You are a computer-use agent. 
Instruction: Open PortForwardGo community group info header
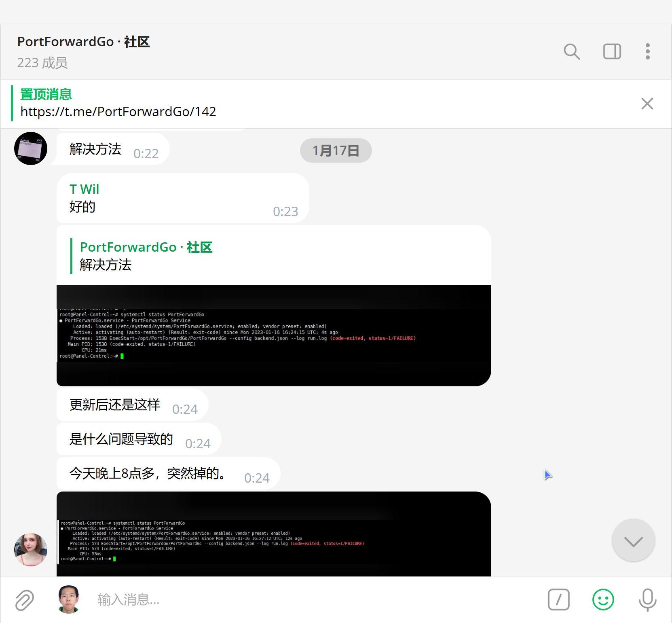pos(83,51)
